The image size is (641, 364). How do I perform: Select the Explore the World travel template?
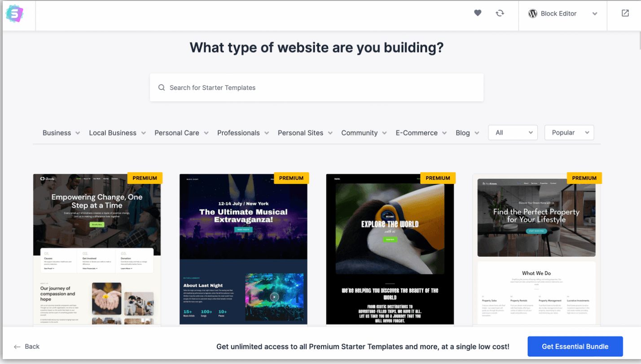390,249
